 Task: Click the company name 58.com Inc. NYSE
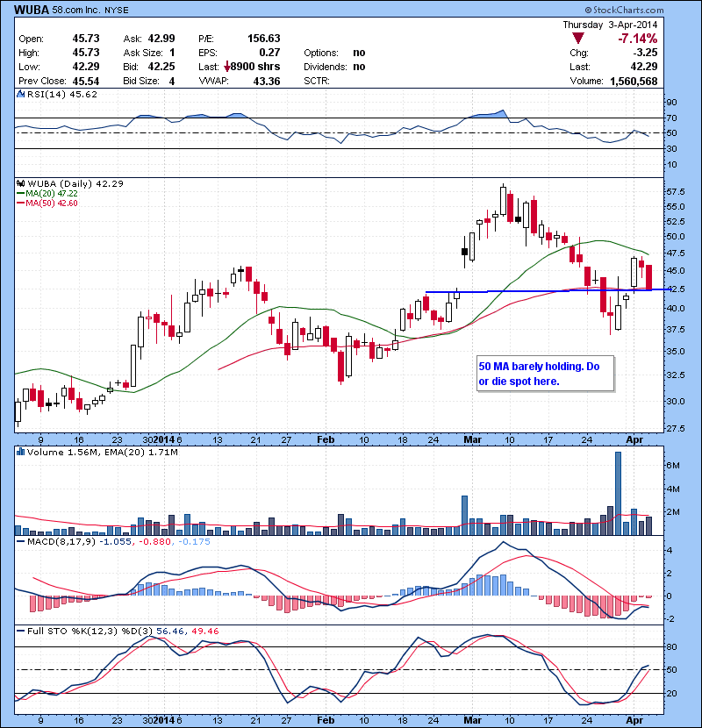tap(90, 10)
